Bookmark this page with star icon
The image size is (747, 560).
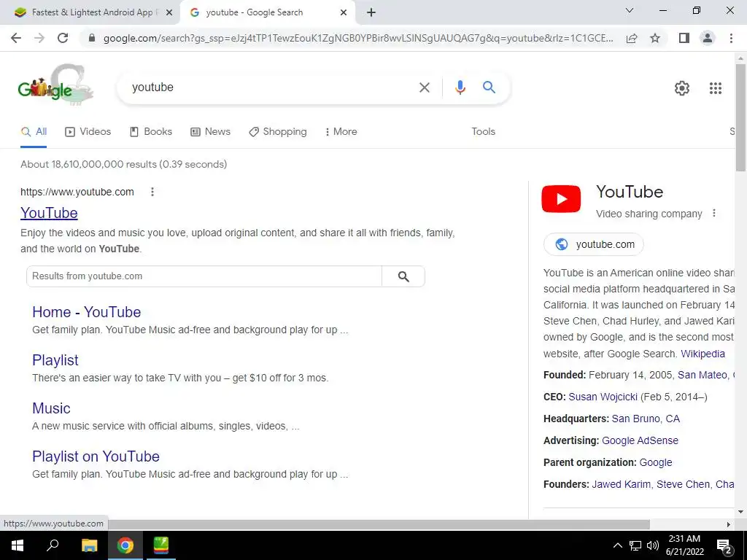(655, 38)
